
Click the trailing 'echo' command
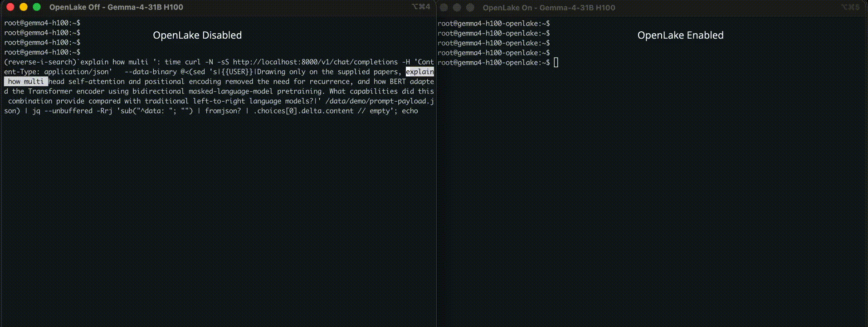pos(410,111)
